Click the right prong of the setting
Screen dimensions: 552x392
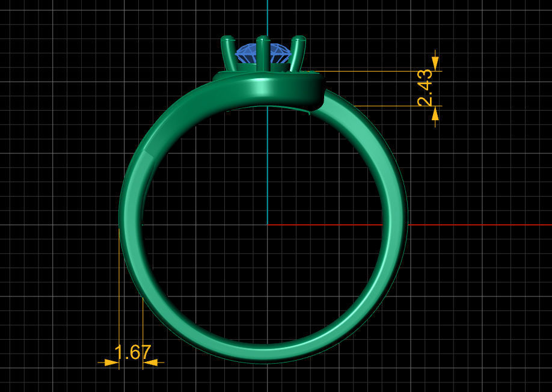[x=298, y=54]
